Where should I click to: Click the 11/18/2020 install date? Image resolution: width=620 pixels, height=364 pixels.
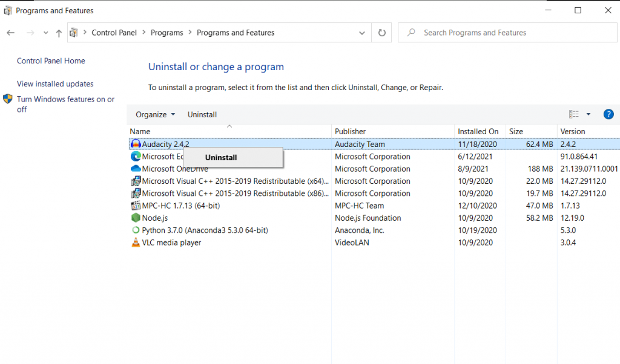(477, 144)
